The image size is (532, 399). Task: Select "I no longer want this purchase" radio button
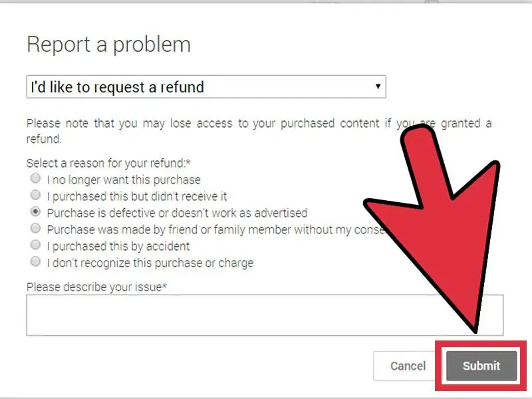(x=35, y=179)
